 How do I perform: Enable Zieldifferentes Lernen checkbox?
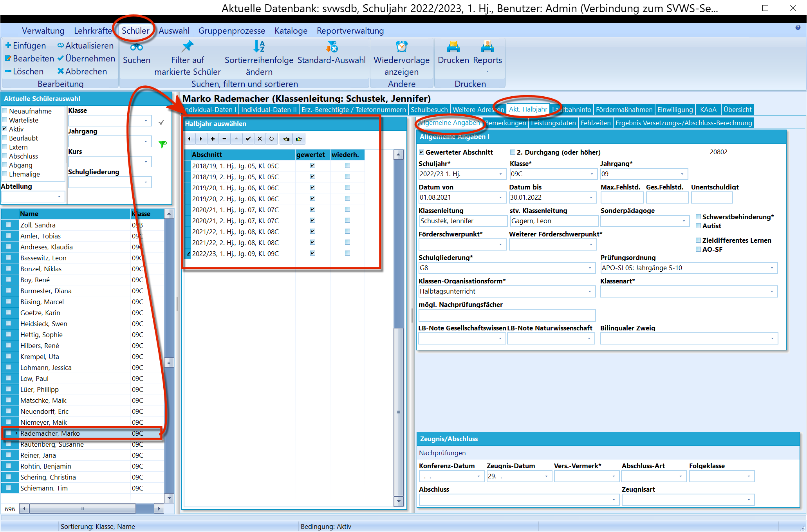point(698,240)
